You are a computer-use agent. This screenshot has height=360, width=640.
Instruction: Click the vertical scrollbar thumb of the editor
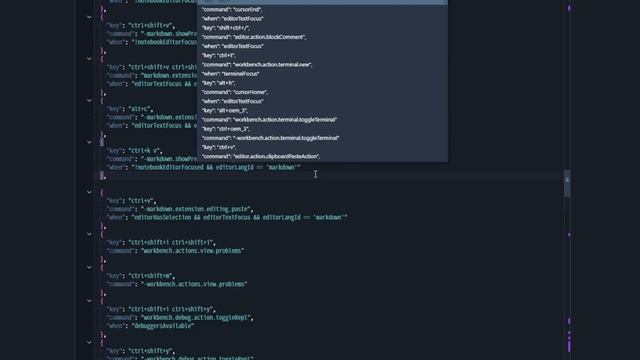[567, 184]
